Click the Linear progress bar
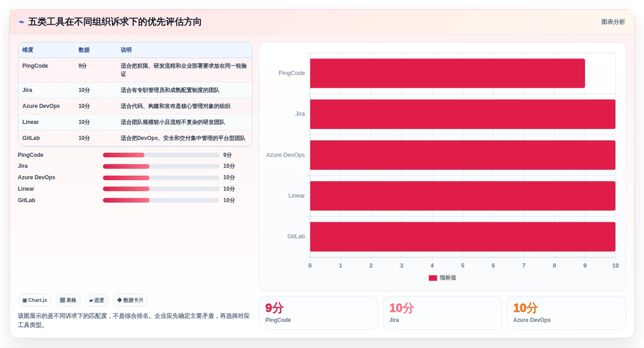644x348 pixels. (x=161, y=189)
